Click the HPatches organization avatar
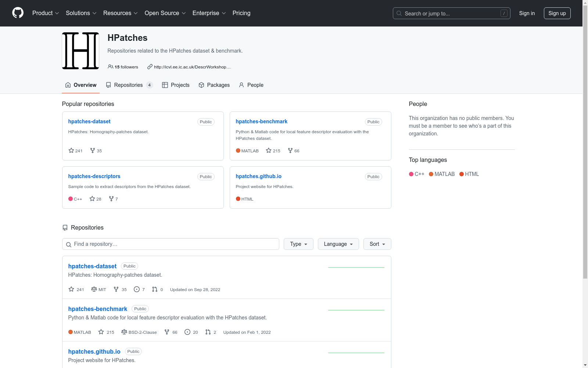 pyautogui.click(x=80, y=51)
